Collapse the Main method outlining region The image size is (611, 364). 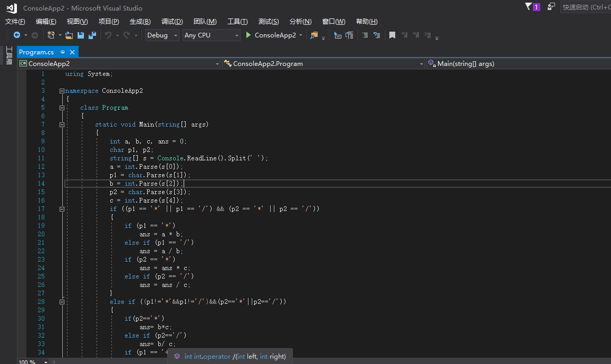point(62,124)
